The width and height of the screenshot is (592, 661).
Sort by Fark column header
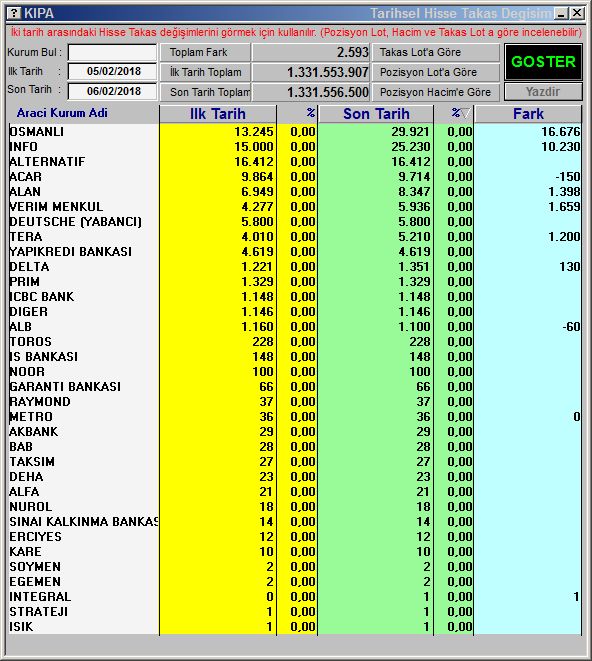pos(528,114)
